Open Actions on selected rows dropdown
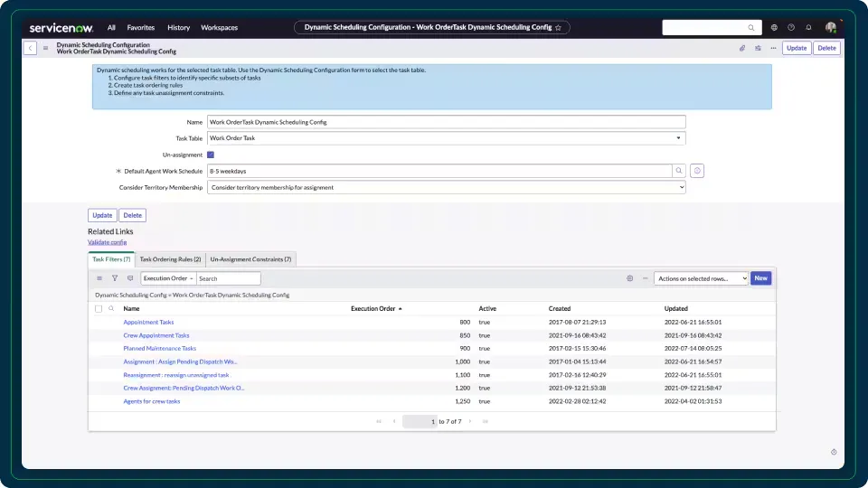868x488 pixels. (701, 278)
